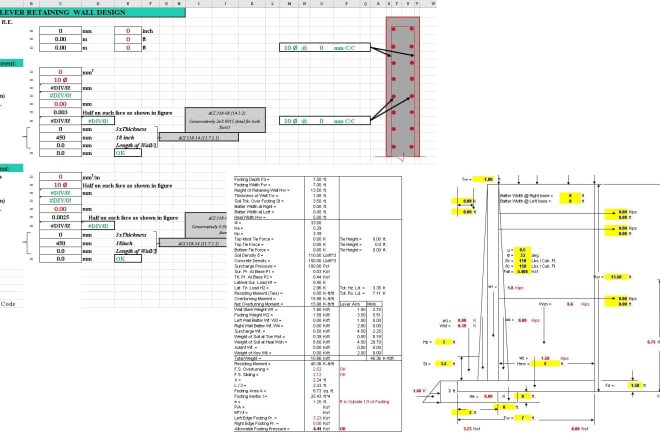Image resolution: width=660 pixels, height=440 pixels.
Task: Click the red 0 cell beside inch
Action: (x=128, y=31)
